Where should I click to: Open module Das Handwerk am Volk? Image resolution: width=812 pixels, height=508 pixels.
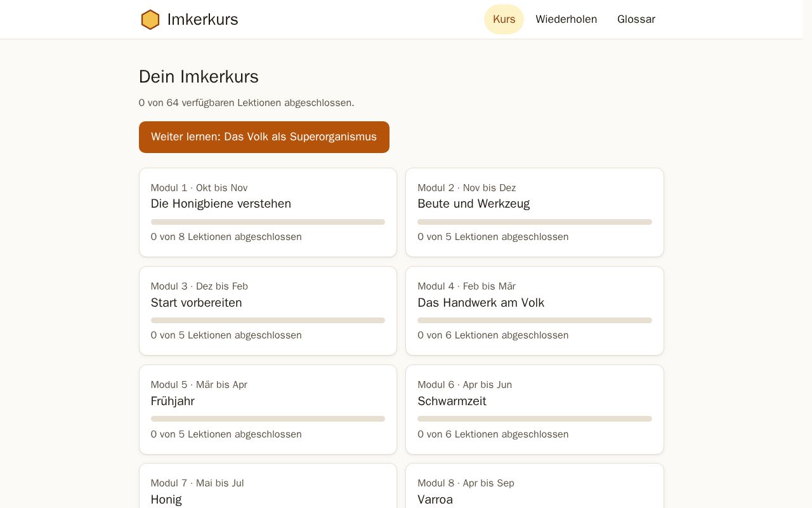pos(535,311)
